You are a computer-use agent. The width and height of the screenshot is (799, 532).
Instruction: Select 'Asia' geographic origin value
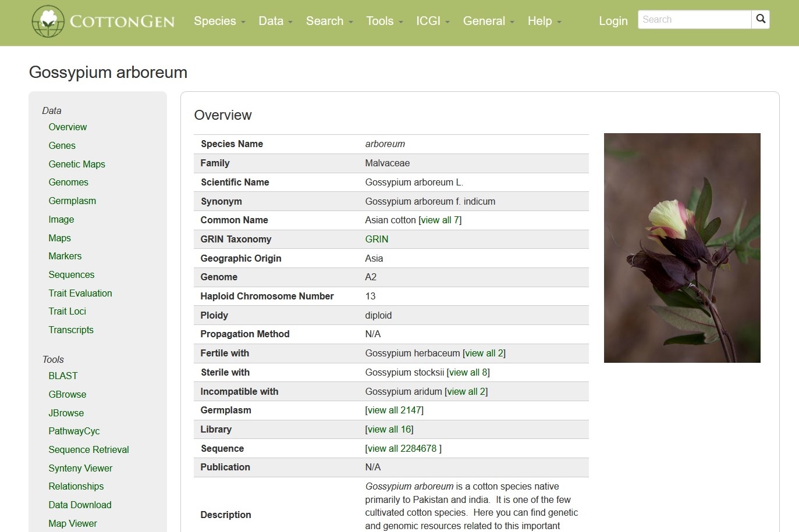[374, 258]
